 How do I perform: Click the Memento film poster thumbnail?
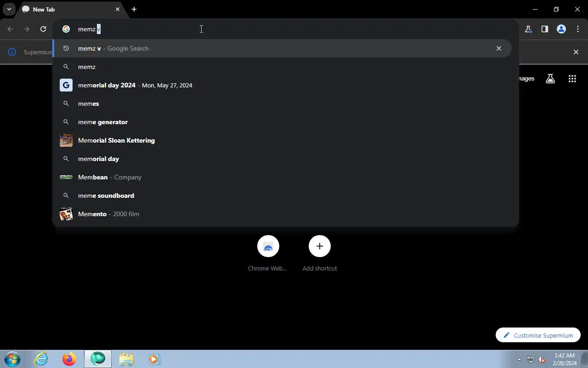[x=66, y=214]
